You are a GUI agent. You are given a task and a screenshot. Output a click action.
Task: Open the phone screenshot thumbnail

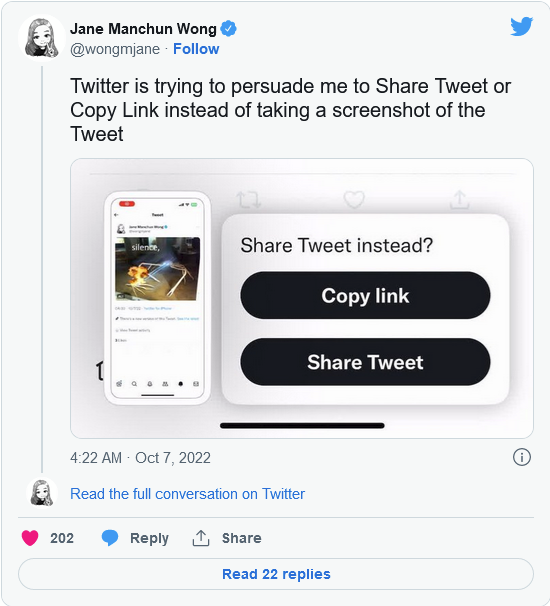click(x=157, y=298)
